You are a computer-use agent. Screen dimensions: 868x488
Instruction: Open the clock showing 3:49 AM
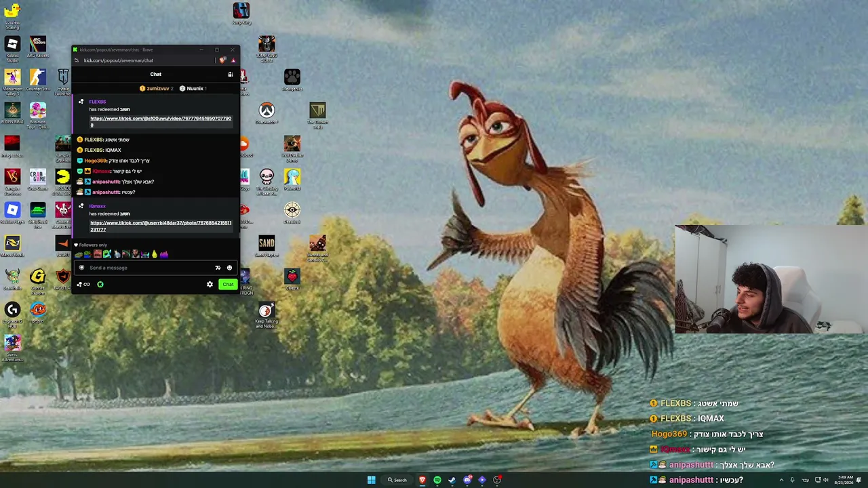pyautogui.click(x=845, y=480)
